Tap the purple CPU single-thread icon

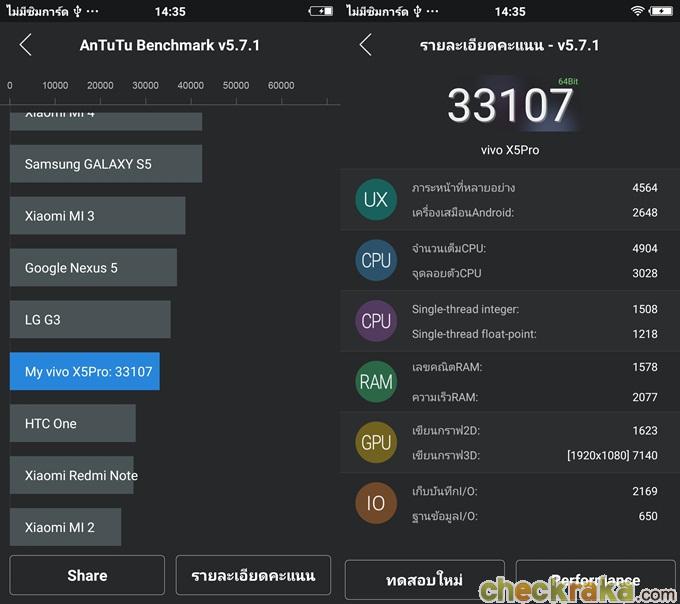point(376,321)
